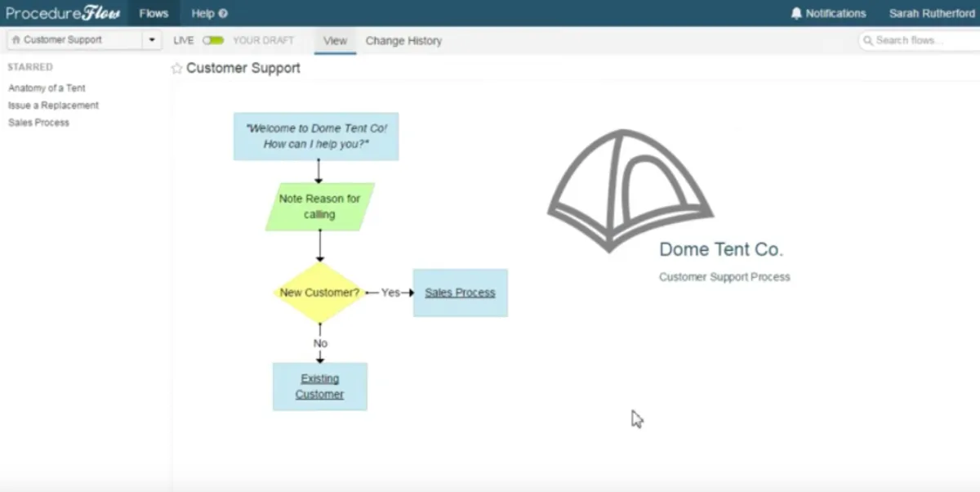Viewport: 980px width, 492px height.
Task: Open the Sarah Rutherford user menu
Action: 932,13
